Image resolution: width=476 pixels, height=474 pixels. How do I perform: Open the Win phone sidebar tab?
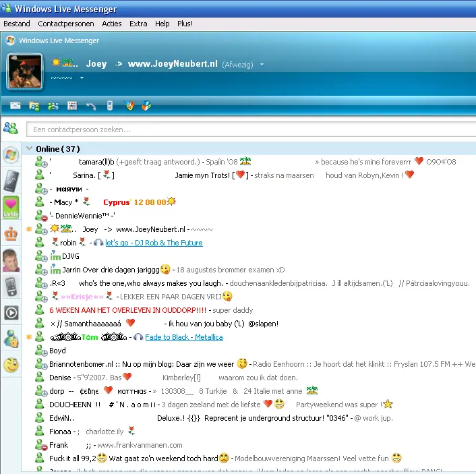11,181
